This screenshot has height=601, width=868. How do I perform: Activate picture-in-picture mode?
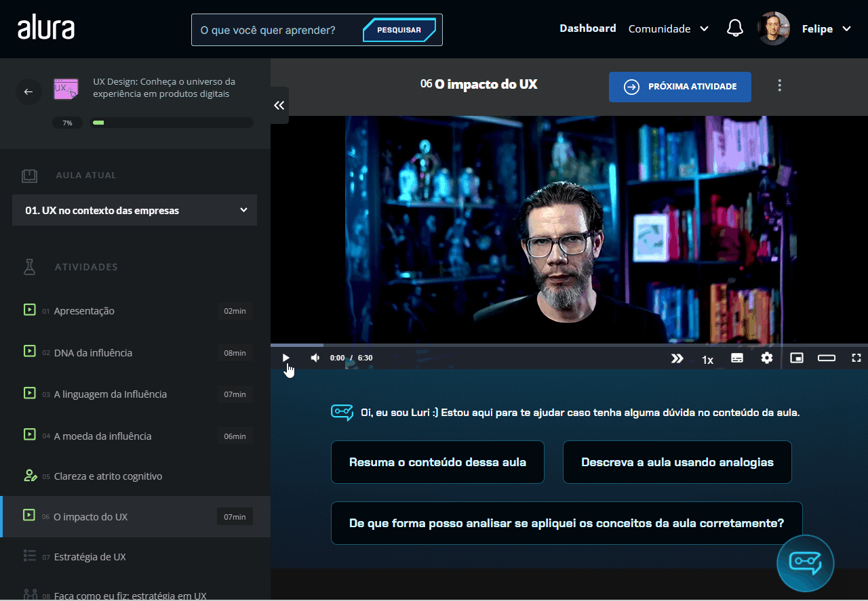coord(797,358)
